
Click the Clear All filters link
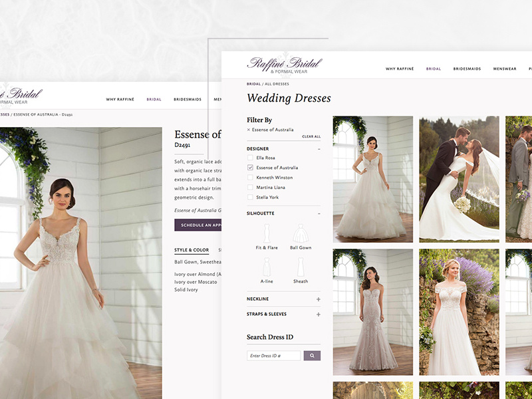coord(311,136)
